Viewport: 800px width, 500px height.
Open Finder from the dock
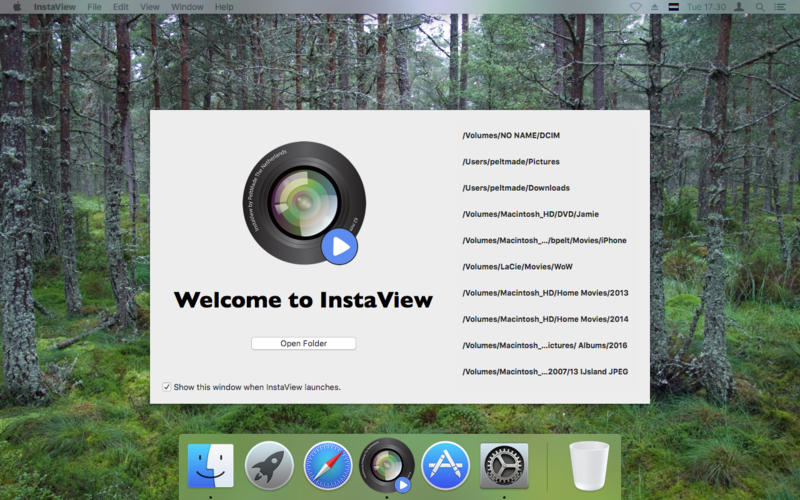[x=210, y=466]
